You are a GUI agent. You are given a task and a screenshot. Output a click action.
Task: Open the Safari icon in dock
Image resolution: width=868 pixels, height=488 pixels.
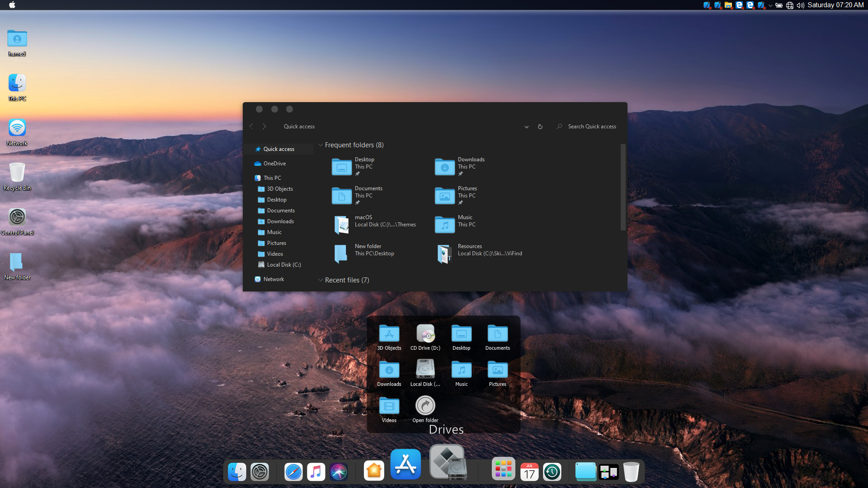[x=293, y=472]
